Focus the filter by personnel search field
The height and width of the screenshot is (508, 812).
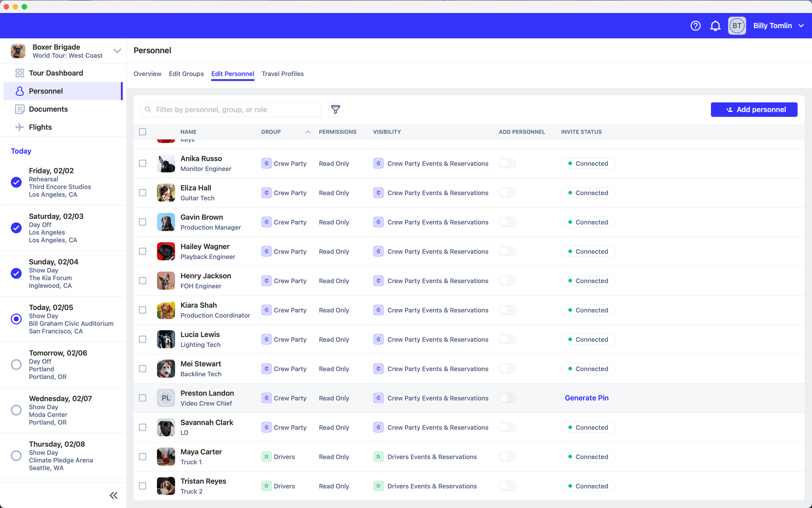click(231, 109)
